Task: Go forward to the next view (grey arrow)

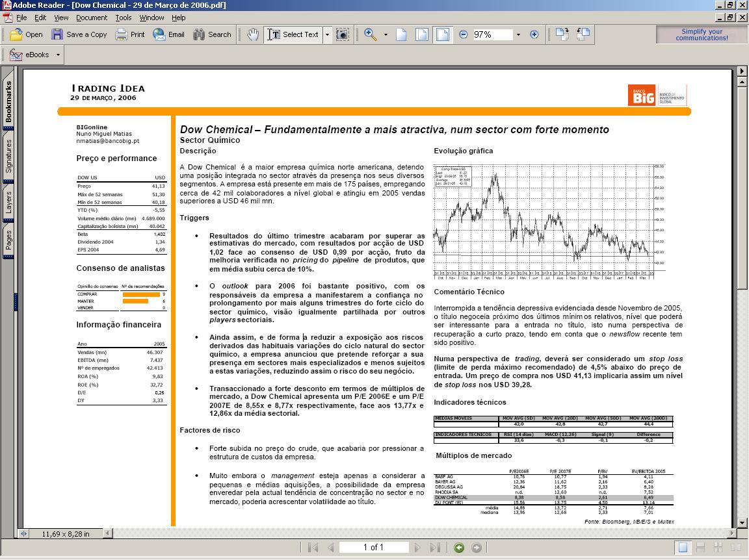Action: pyautogui.click(x=476, y=548)
